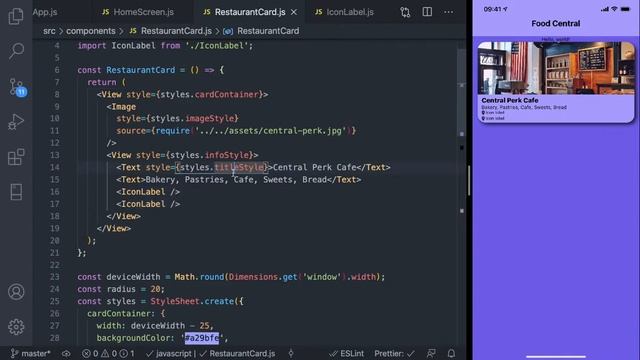This screenshot has height=360, width=640.
Task: Click the central-perk.jpg path string
Action: pyautogui.click(x=270, y=131)
